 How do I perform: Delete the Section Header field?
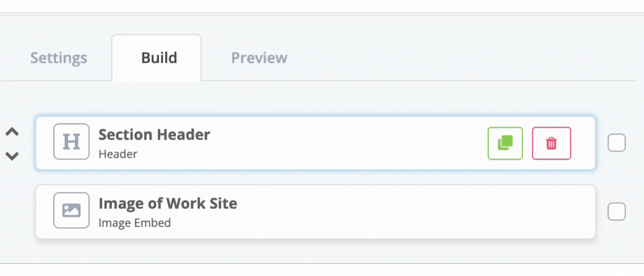(x=551, y=143)
